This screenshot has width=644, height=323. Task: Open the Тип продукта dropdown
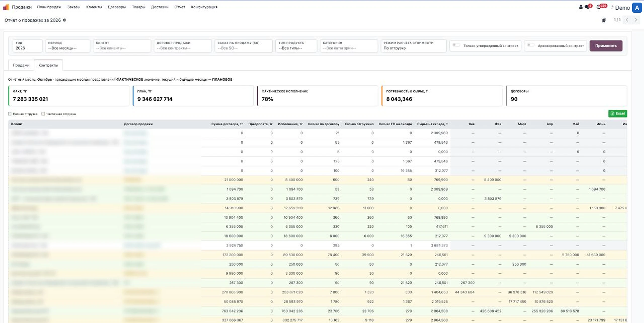point(296,46)
